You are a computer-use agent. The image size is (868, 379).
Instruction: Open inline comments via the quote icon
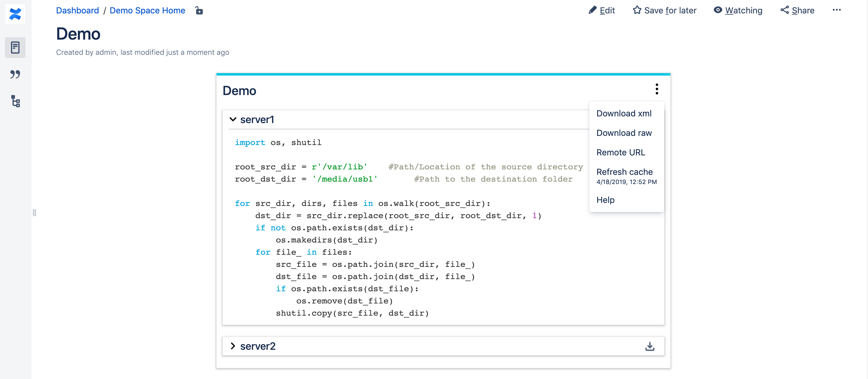pyautogui.click(x=15, y=74)
